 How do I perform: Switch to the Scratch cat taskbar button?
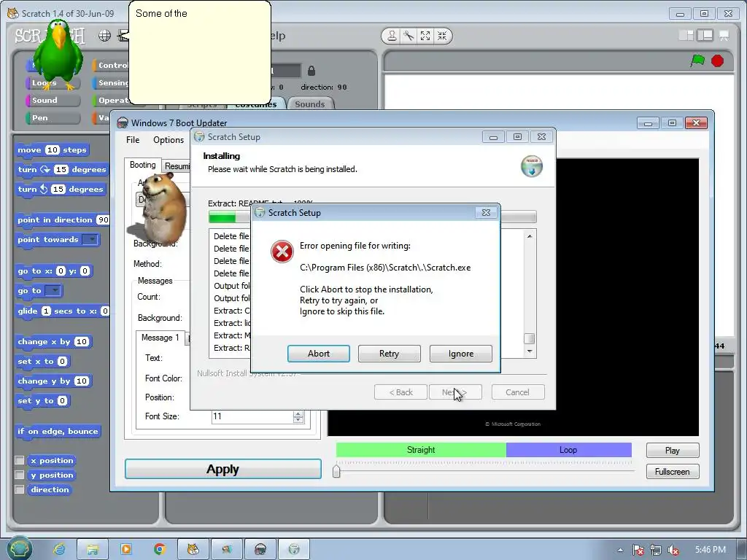pyautogui.click(x=193, y=549)
